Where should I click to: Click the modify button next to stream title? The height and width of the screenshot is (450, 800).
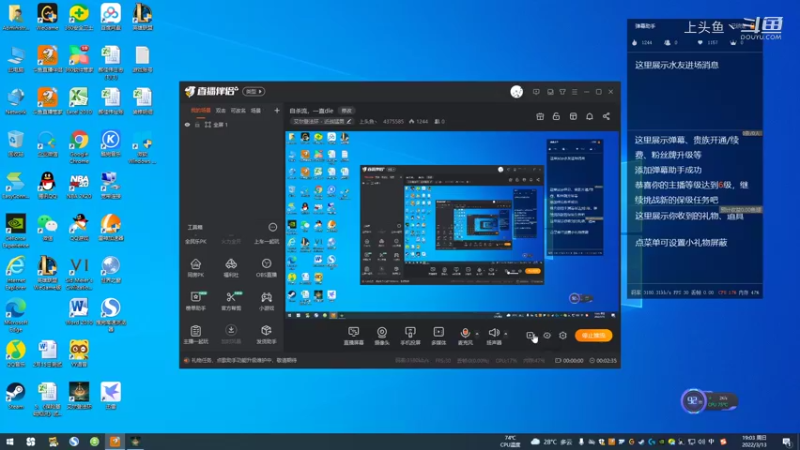click(346, 110)
